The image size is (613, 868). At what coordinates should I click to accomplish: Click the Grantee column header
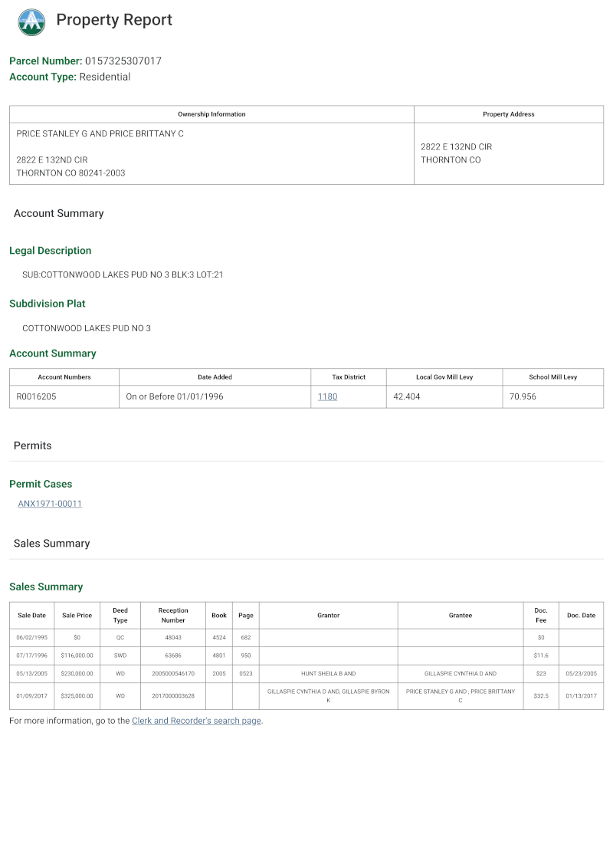(x=461, y=616)
